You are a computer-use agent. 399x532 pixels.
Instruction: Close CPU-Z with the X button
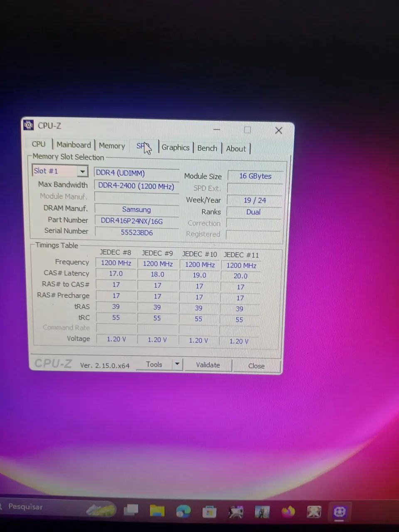pos(278,131)
